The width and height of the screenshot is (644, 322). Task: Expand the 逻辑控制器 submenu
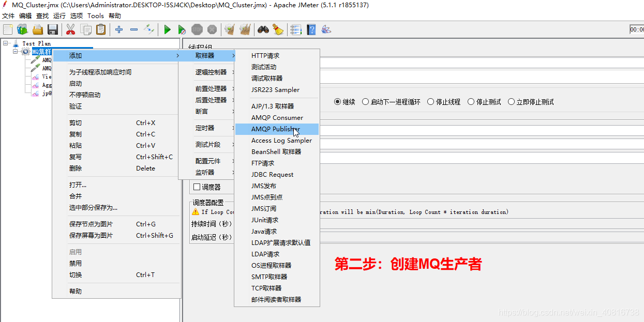click(206, 72)
